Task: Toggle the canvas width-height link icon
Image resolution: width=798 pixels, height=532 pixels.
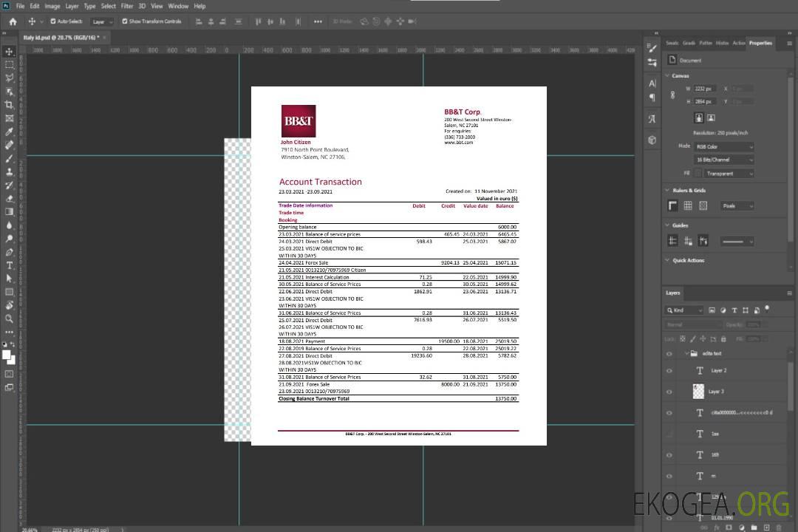Action: [672, 95]
